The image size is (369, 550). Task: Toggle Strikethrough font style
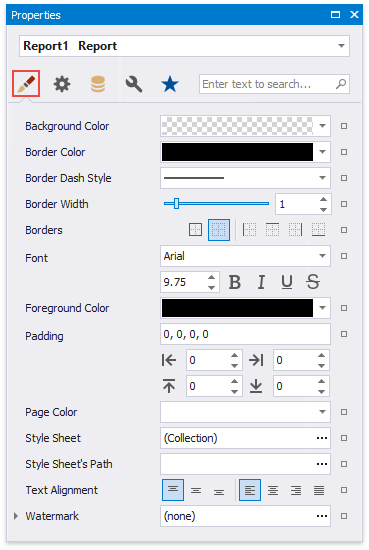click(x=313, y=282)
